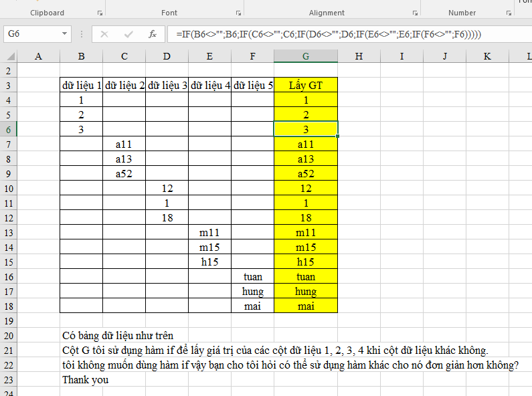
Task: Click the Select All corner triangle
Action: (10, 56)
